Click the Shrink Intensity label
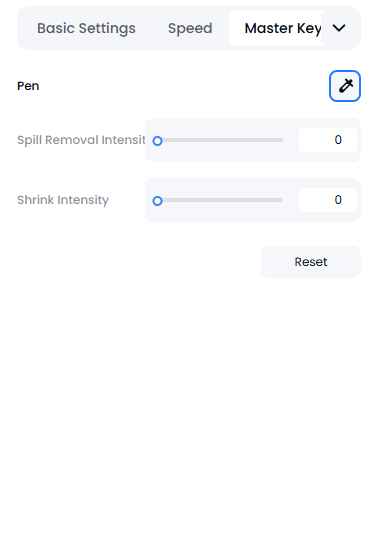Image resolution: width=376 pixels, height=552 pixels. 63,200
